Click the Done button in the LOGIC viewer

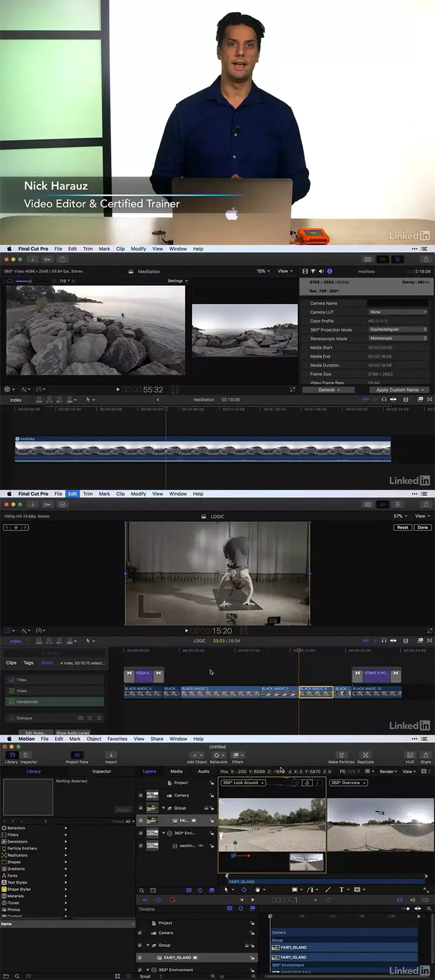point(423,528)
